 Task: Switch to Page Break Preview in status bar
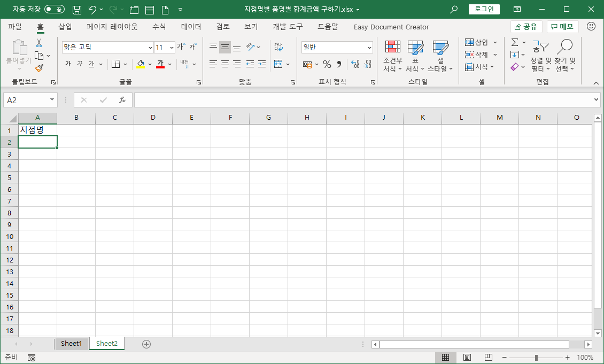click(488, 358)
